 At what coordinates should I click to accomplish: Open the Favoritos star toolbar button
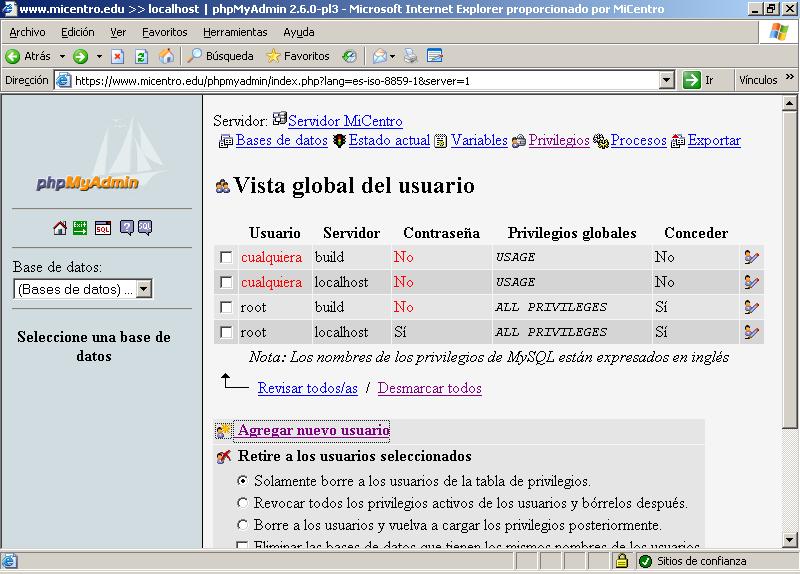pyautogui.click(x=298, y=56)
